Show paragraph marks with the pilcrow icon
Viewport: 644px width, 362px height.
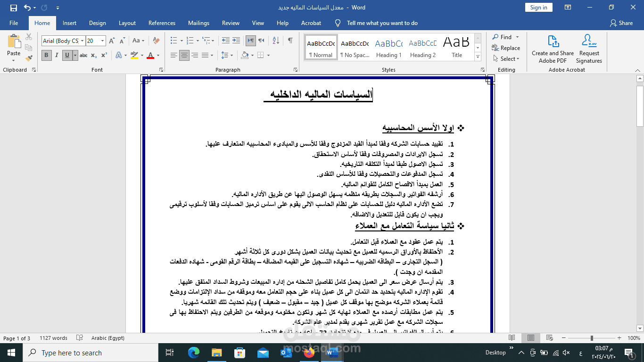pos(290,41)
